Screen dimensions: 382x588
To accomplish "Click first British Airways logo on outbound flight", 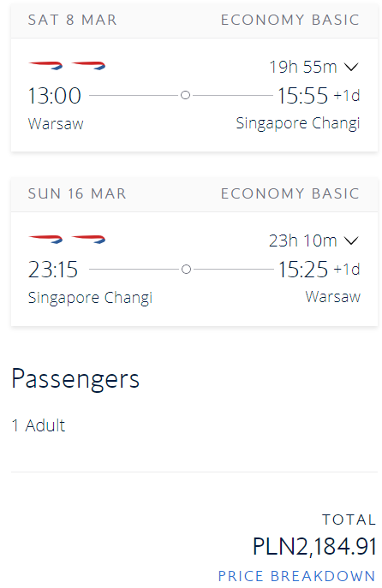I will [45, 66].
